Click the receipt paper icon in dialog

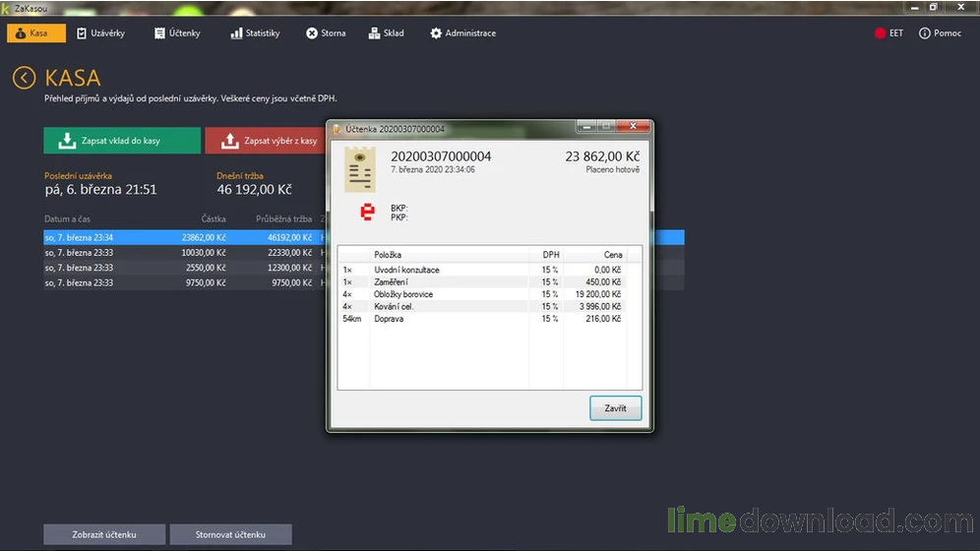pyautogui.click(x=360, y=169)
